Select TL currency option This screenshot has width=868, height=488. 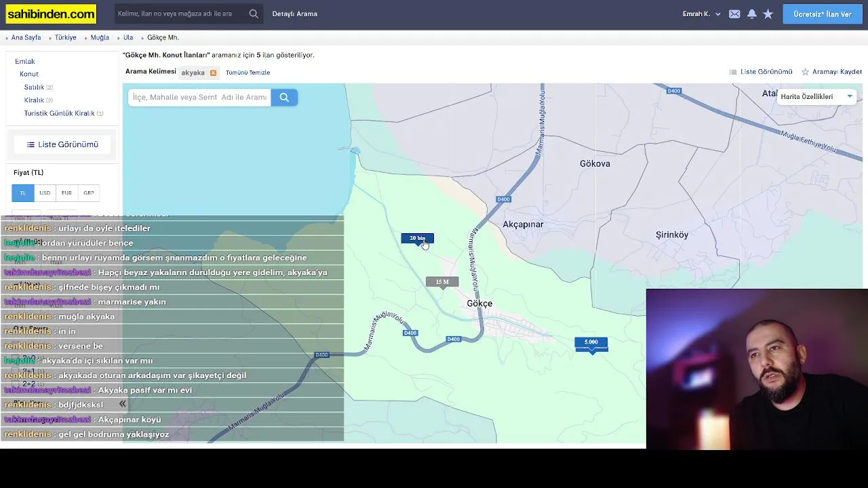[x=23, y=193]
